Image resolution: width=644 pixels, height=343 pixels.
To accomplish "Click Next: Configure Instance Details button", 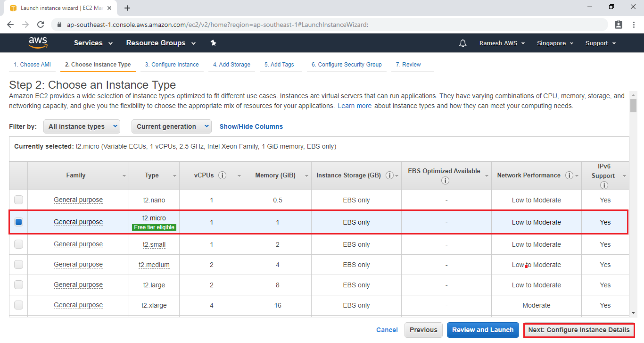I will click(x=579, y=330).
